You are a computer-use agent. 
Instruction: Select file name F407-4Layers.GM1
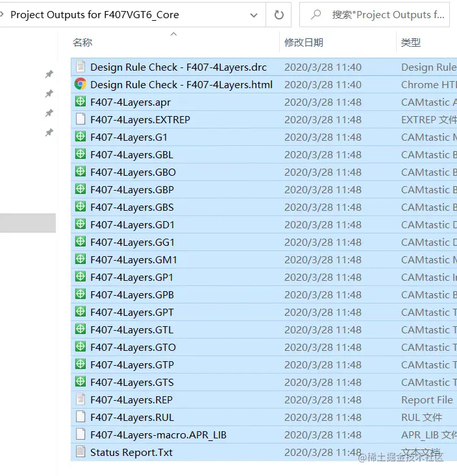click(x=133, y=260)
